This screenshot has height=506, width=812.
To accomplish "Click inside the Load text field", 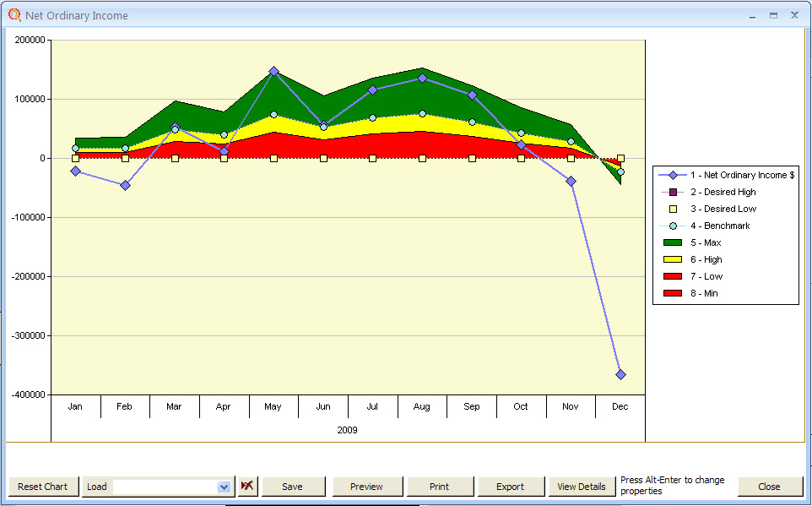I will pyautogui.click(x=165, y=487).
